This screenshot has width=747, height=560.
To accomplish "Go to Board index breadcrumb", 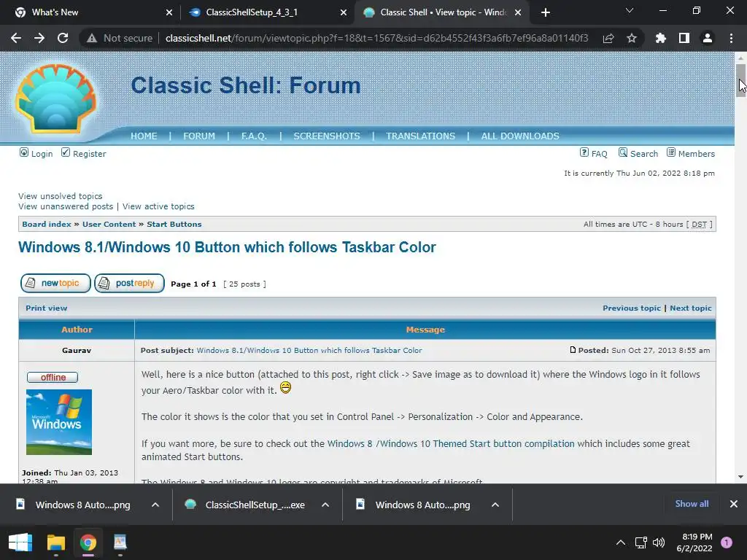I will (47, 225).
